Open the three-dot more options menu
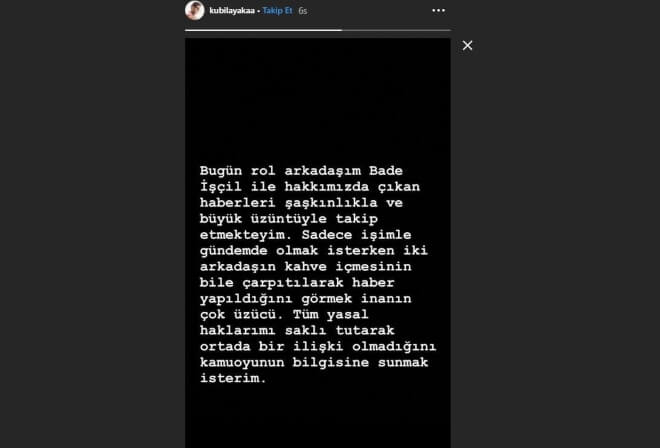The width and height of the screenshot is (660, 448). (x=439, y=11)
